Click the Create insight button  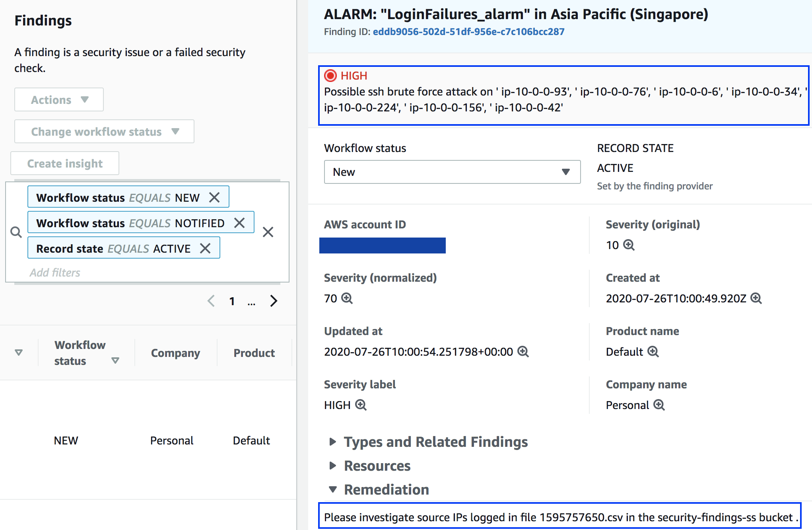pyautogui.click(x=65, y=163)
